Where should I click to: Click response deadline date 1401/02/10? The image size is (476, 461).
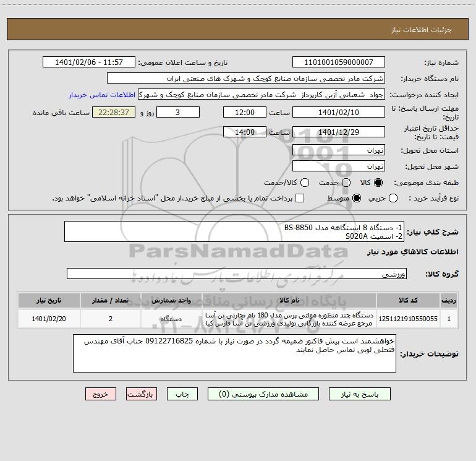(339, 113)
